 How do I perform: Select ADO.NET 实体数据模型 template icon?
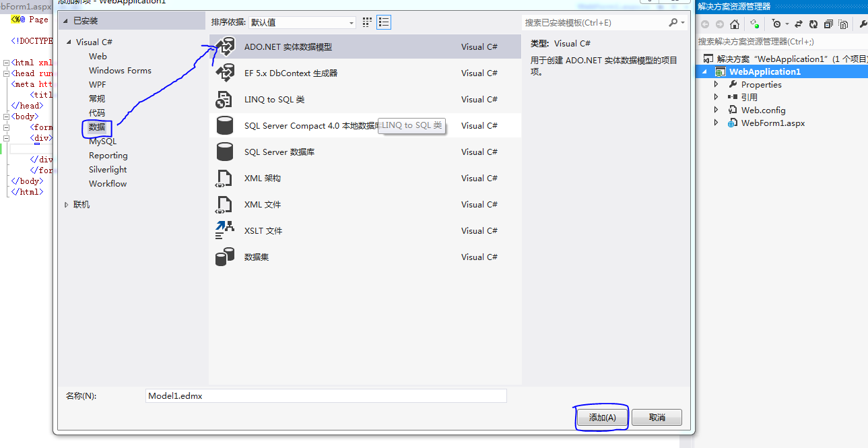pos(224,47)
